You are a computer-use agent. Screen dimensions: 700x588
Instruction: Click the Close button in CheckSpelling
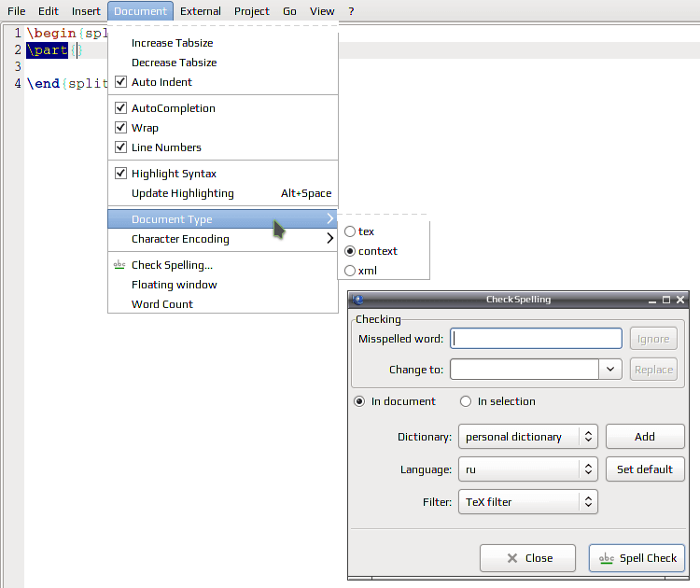point(527,558)
